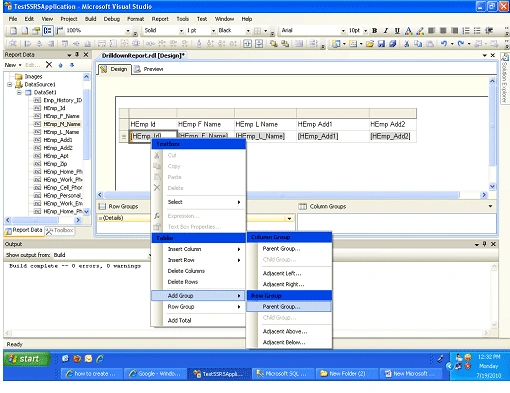Delete item with X icon in Report Data

tap(49, 65)
